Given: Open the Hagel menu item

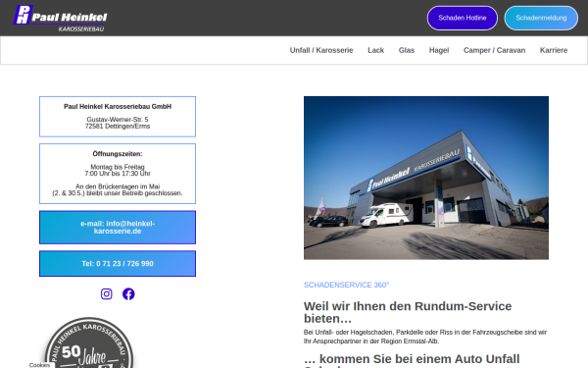Looking at the screenshot, I should [x=439, y=50].
